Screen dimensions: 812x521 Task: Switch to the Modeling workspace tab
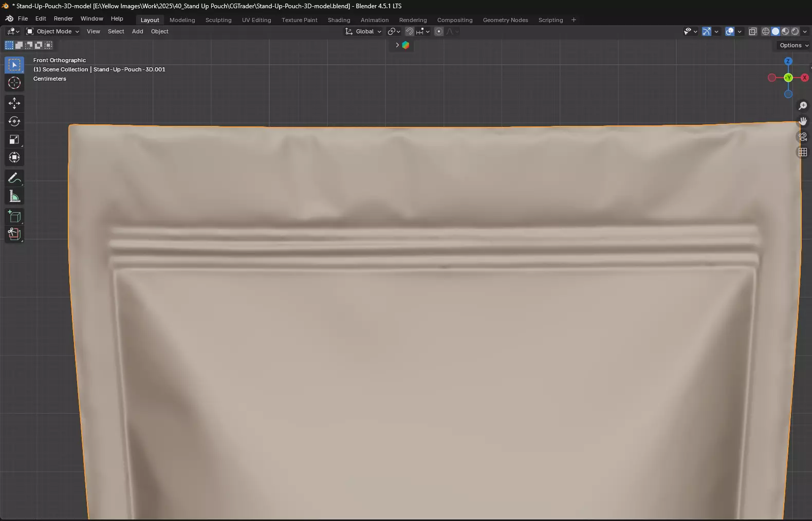182,20
